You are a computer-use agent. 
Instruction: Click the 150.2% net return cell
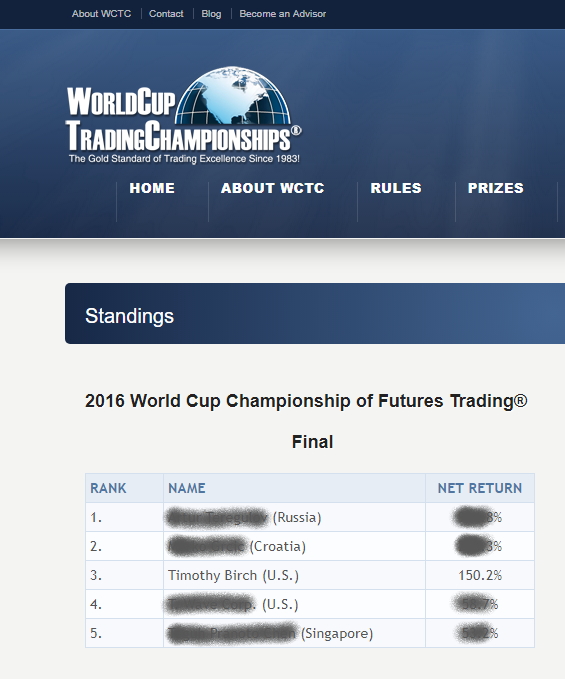click(480, 575)
